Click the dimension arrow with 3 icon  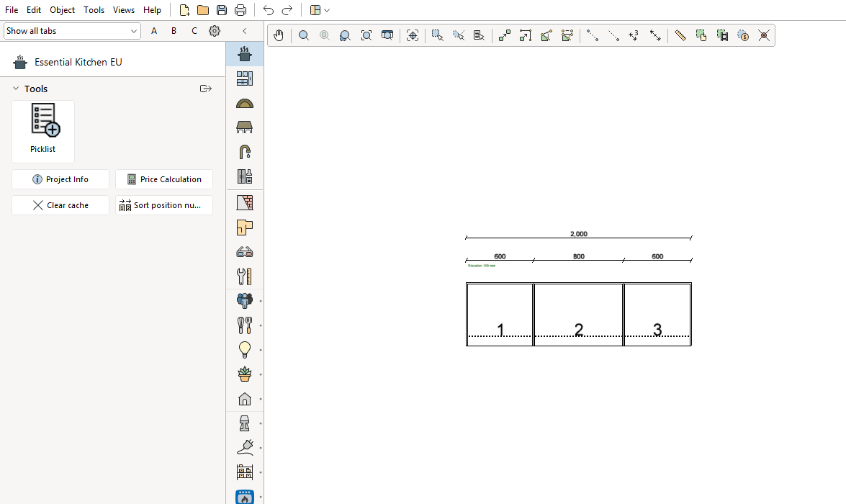634,35
